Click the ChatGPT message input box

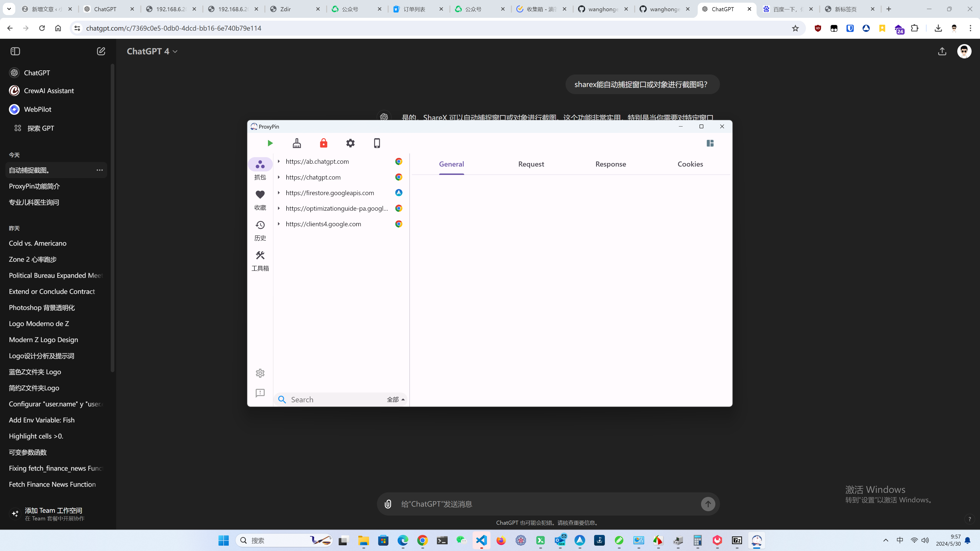tap(548, 504)
